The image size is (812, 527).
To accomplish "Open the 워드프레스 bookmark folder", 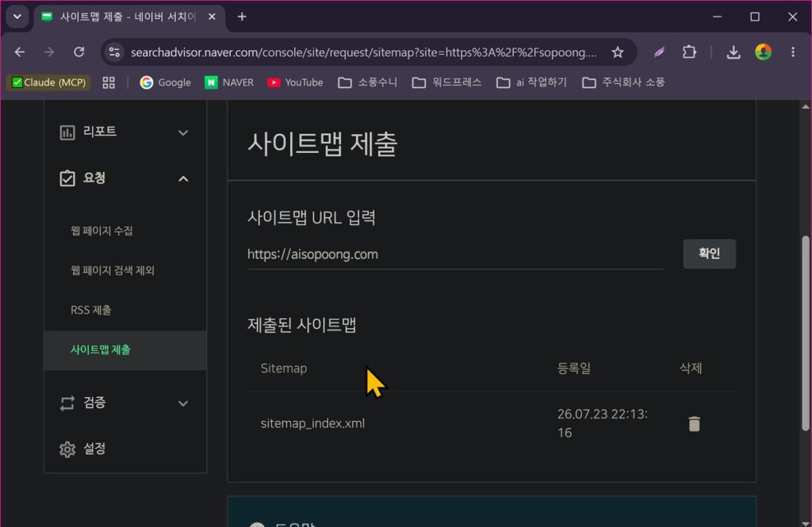I will point(446,82).
